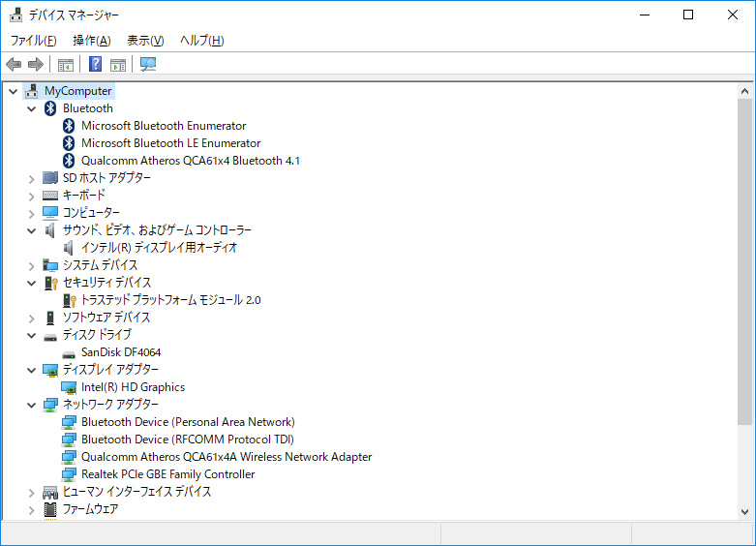The width and height of the screenshot is (756, 546).
Task: Click the MyComputer root node icon
Action: [x=32, y=91]
